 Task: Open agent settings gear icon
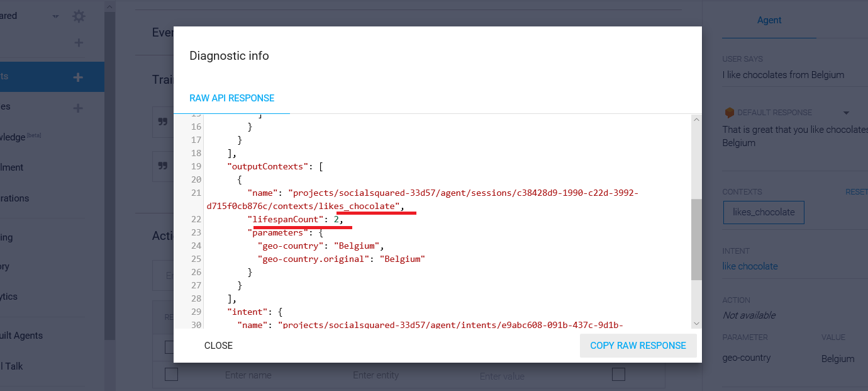coord(79,16)
